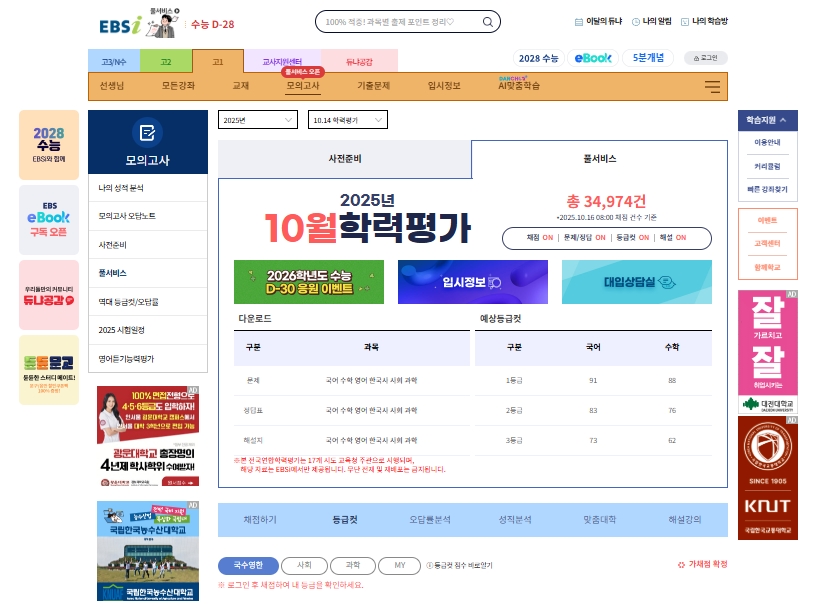Switch to the 고2 tab
This screenshot has width=837, height=610.
click(x=166, y=61)
